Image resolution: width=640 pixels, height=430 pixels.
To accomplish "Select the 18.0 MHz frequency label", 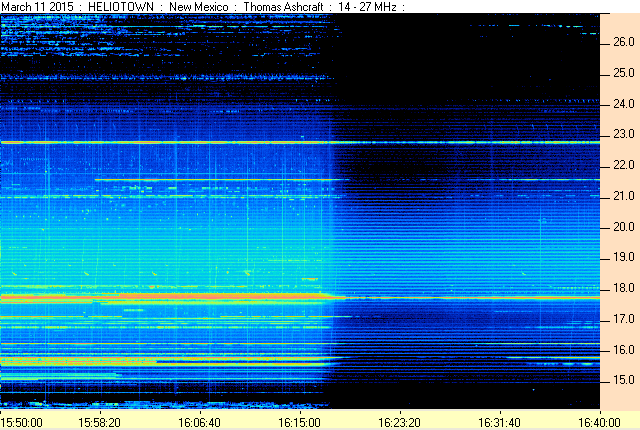I will (x=624, y=288).
